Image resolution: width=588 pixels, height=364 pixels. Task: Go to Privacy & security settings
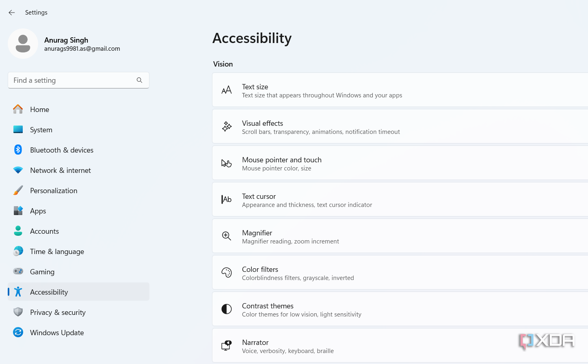click(78, 312)
